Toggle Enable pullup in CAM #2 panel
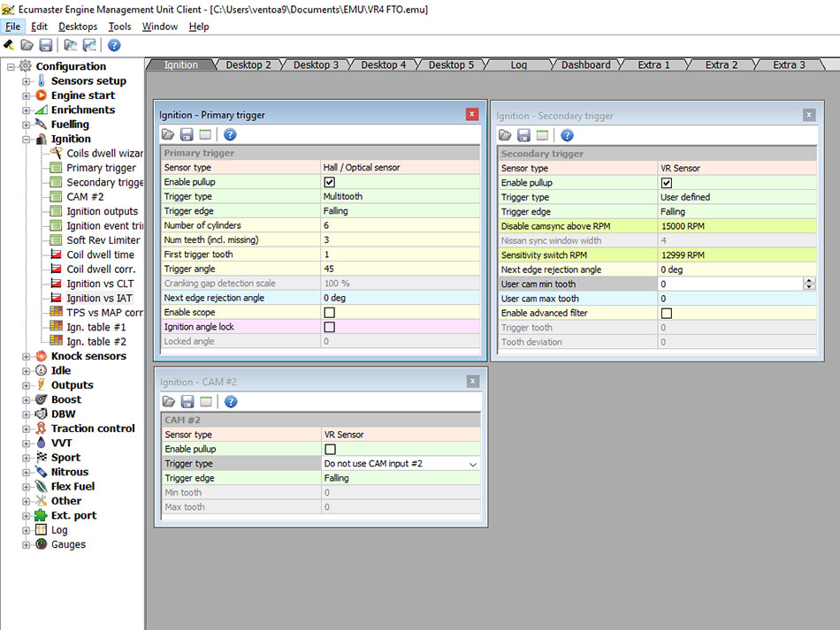The width and height of the screenshot is (840, 630). (331, 449)
